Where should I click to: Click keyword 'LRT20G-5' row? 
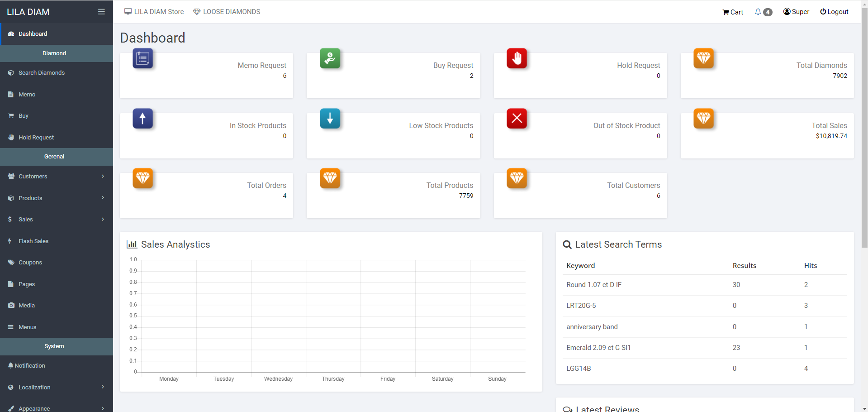click(x=705, y=306)
